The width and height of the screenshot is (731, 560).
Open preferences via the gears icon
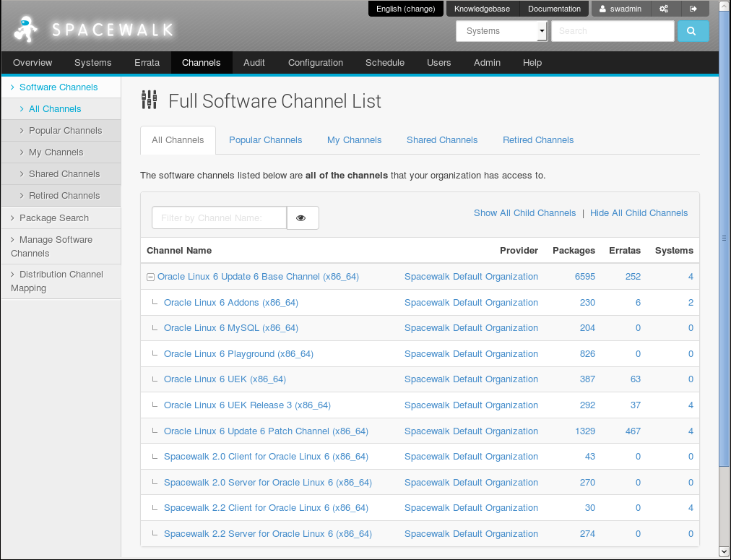point(664,9)
